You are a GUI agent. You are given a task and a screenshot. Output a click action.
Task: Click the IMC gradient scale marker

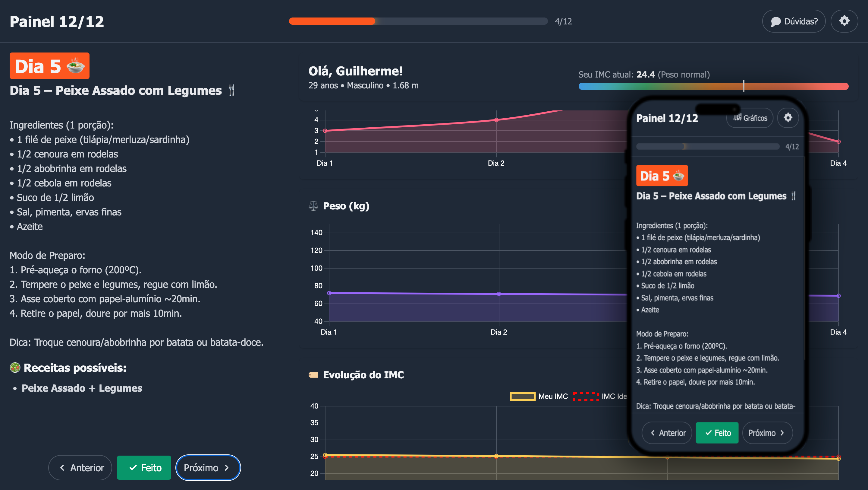(743, 86)
